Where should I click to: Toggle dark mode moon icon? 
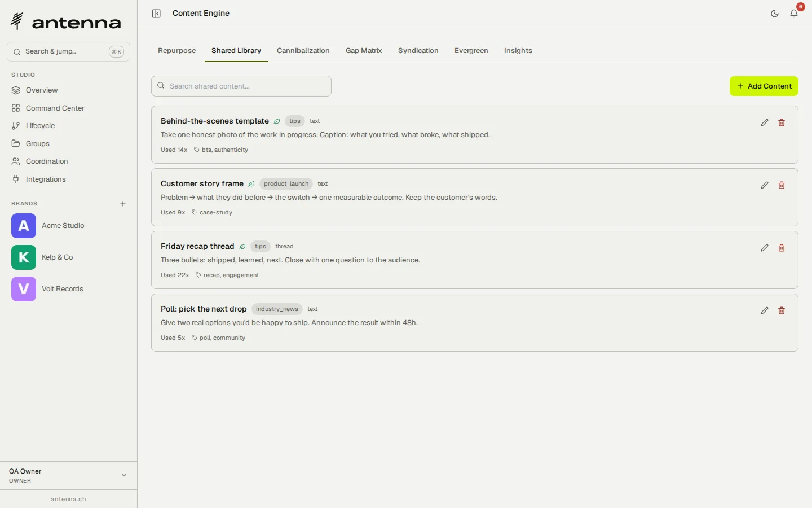pos(775,14)
